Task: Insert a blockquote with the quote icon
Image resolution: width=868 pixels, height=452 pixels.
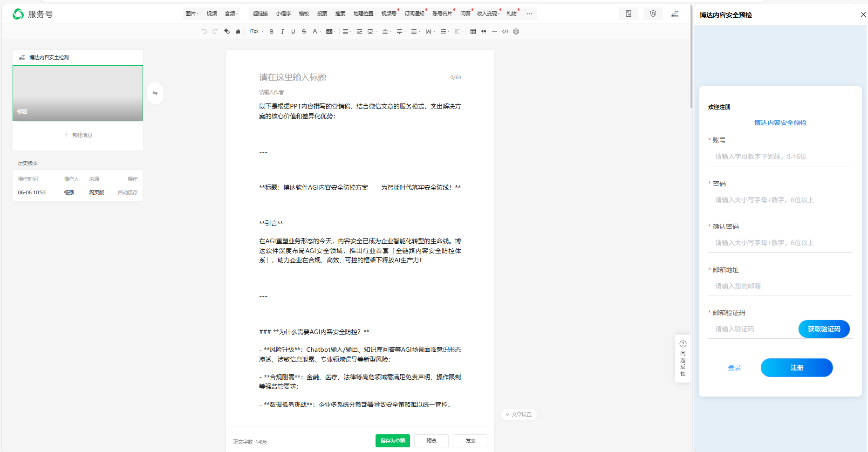Action: pyautogui.click(x=483, y=31)
